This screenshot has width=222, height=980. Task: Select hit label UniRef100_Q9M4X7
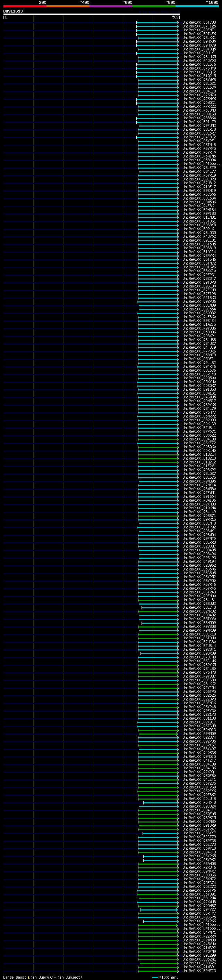(x=199, y=871)
